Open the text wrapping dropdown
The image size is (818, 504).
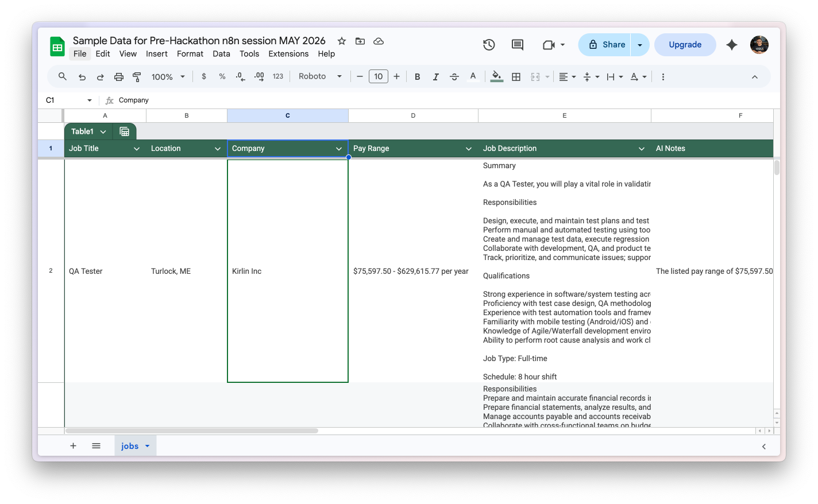click(x=615, y=77)
